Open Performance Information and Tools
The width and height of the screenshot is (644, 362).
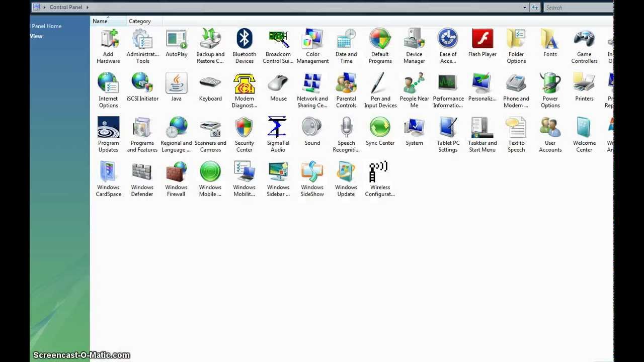pos(448,90)
